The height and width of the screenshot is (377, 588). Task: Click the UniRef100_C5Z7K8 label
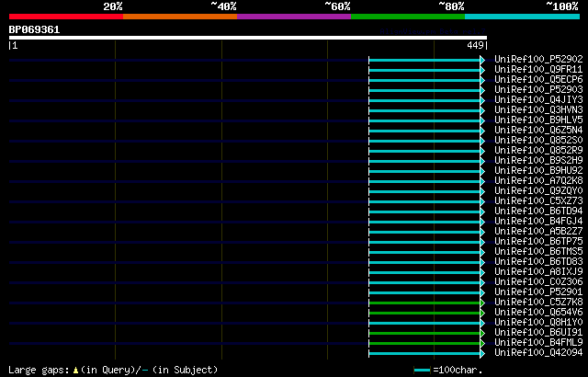538,303
